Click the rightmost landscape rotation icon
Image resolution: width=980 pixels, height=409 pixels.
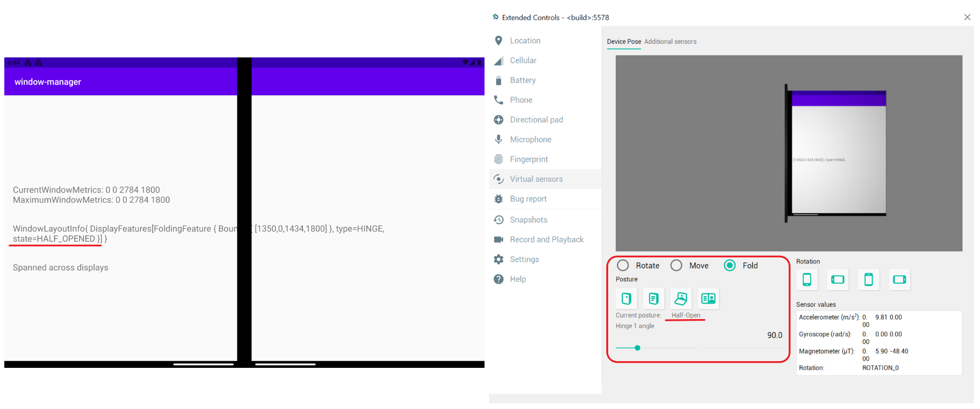[899, 279]
